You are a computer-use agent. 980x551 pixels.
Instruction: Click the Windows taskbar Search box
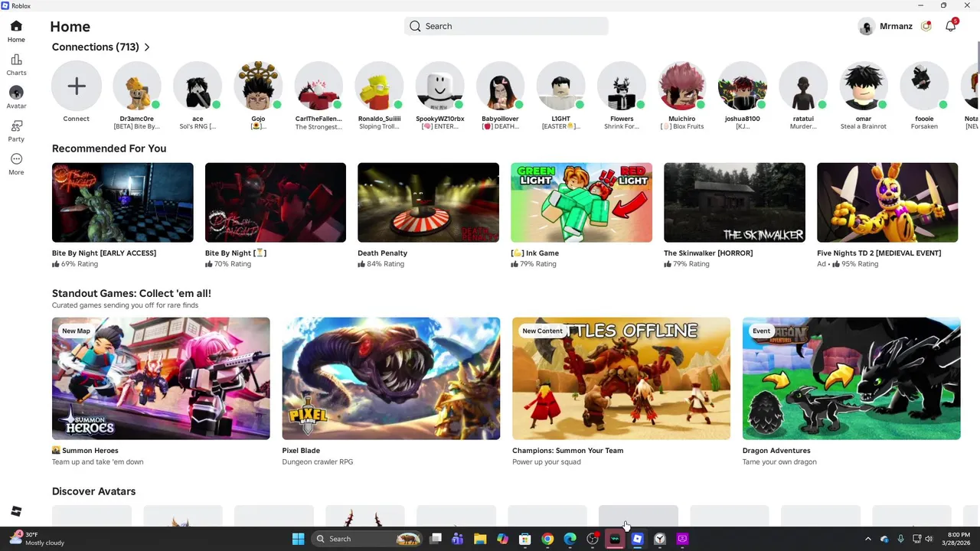click(367, 539)
